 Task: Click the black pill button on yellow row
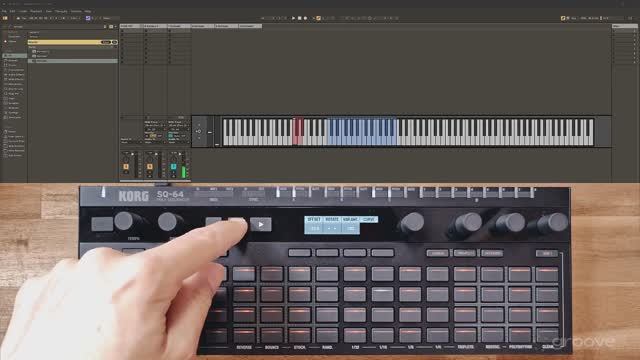coord(106,42)
